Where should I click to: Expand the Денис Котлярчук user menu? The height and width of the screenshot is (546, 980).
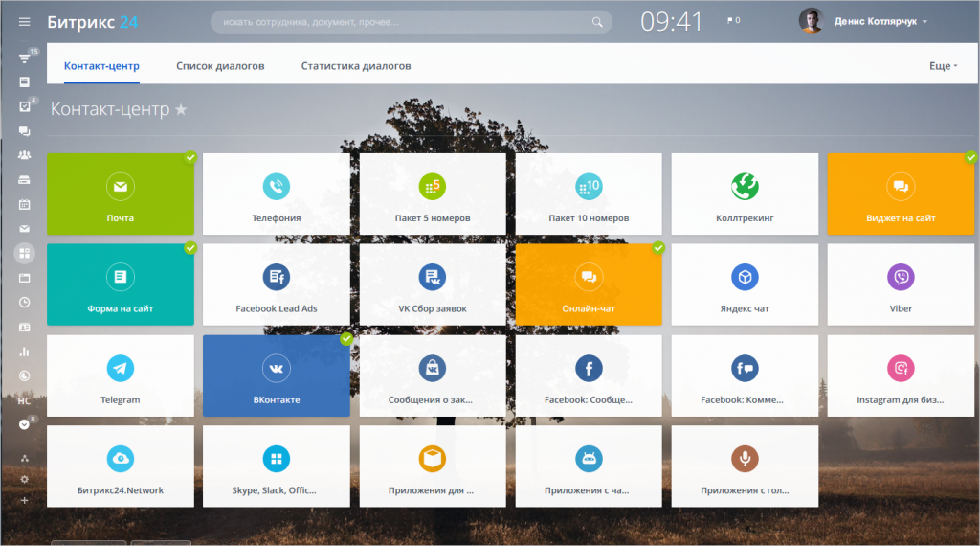(x=880, y=21)
